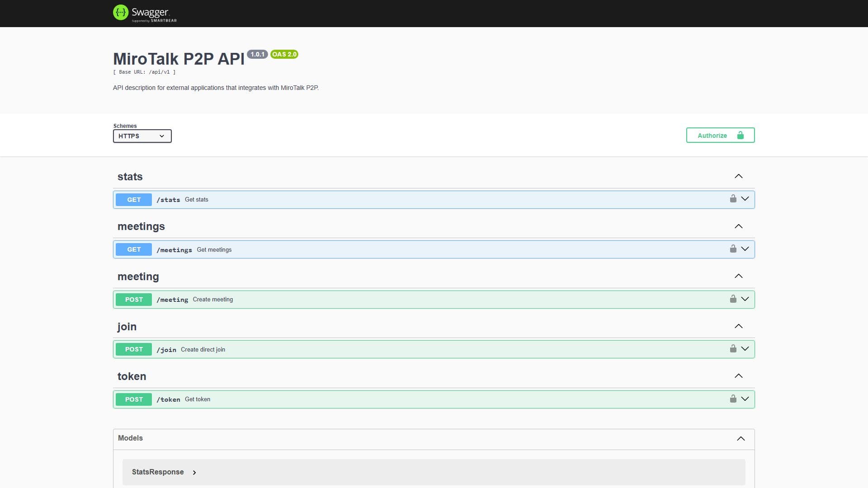Click the MiroTalk P2P API title
This screenshot has width=868, height=488.
[179, 59]
